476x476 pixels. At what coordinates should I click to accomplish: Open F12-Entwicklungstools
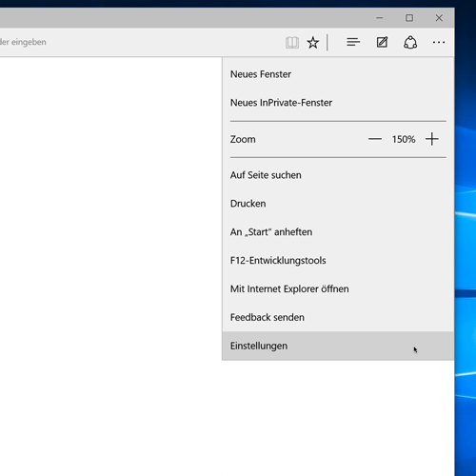pos(338,261)
